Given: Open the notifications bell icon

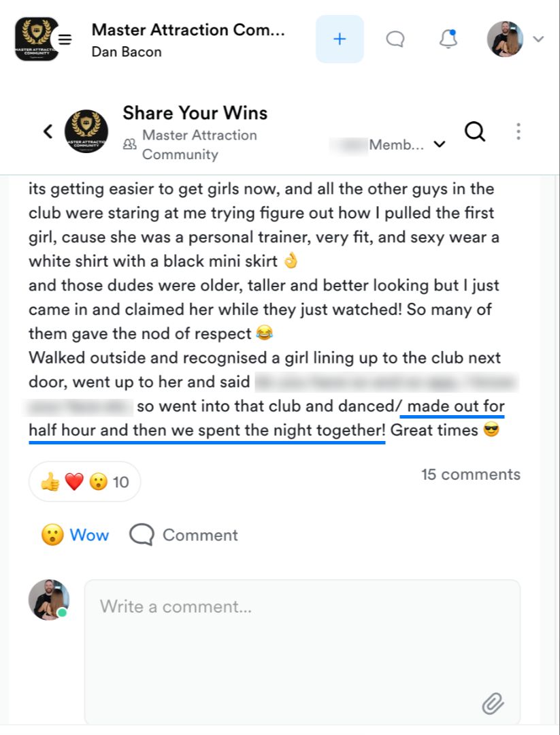Looking at the screenshot, I should click(x=448, y=39).
